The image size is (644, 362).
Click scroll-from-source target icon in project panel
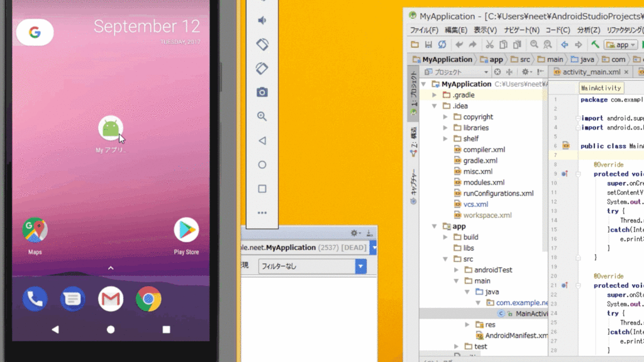pyautogui.click(x=497, y=72)
